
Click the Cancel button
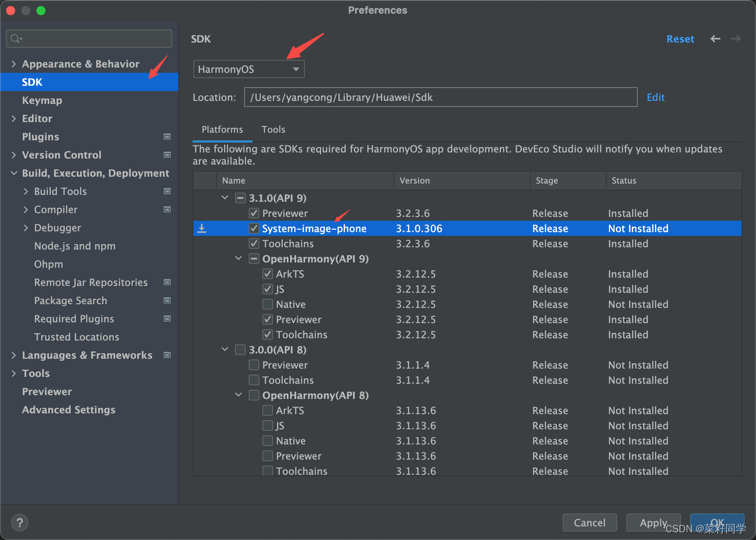tap(589, 523)
